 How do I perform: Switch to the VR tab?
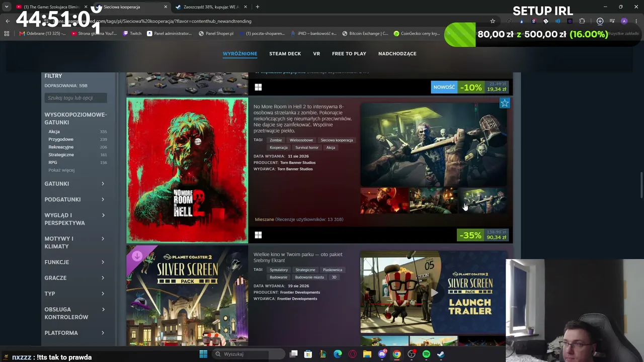pyautogui.click(x=316, y=53)
